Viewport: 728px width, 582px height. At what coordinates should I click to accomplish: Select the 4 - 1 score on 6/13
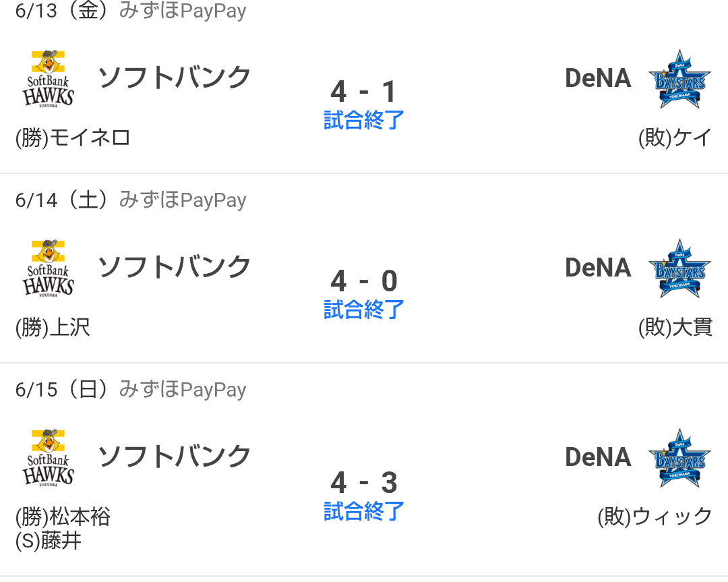coord(364,92)
